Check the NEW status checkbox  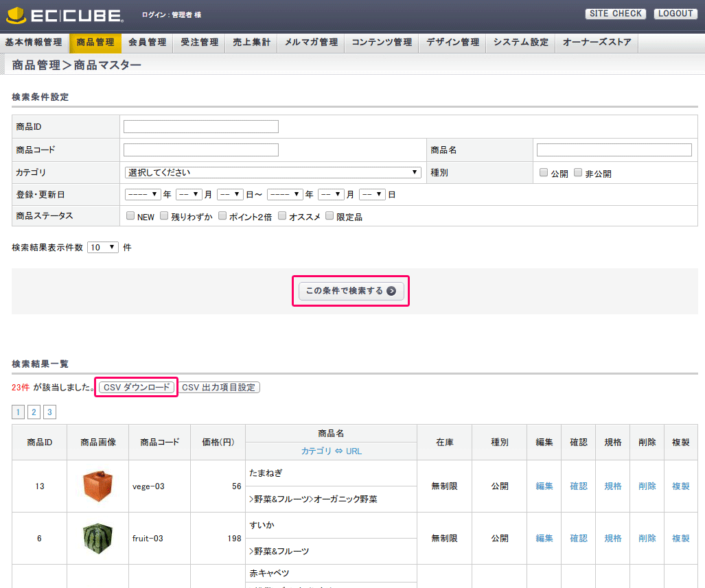(x=130, y=216)
